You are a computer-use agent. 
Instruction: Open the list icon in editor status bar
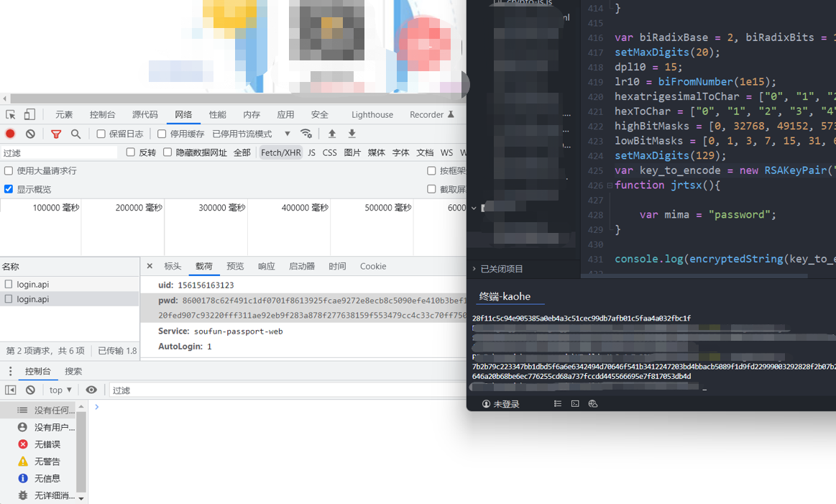(558, 404)
